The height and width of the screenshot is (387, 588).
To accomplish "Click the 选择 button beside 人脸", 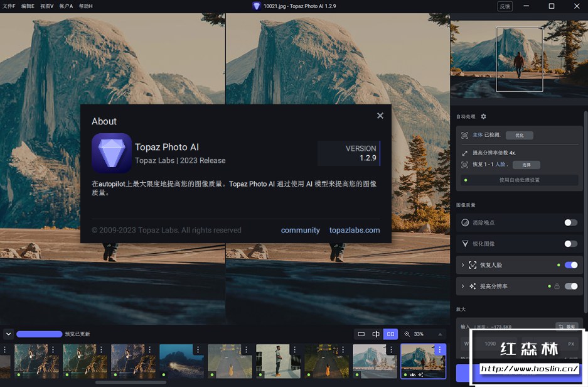I will pyautogui.click(x=526, y=165).
